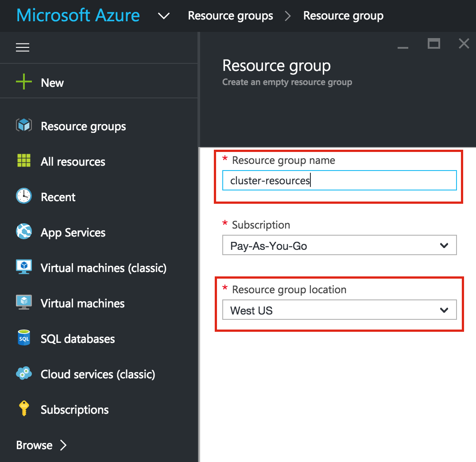
Task: Click the 'Subscription' field label
Action: click(261, 225)
